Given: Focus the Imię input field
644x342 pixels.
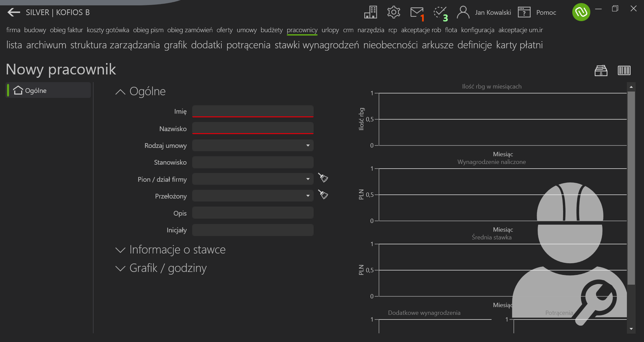Looking at the screenshot, I should (253, 111).
